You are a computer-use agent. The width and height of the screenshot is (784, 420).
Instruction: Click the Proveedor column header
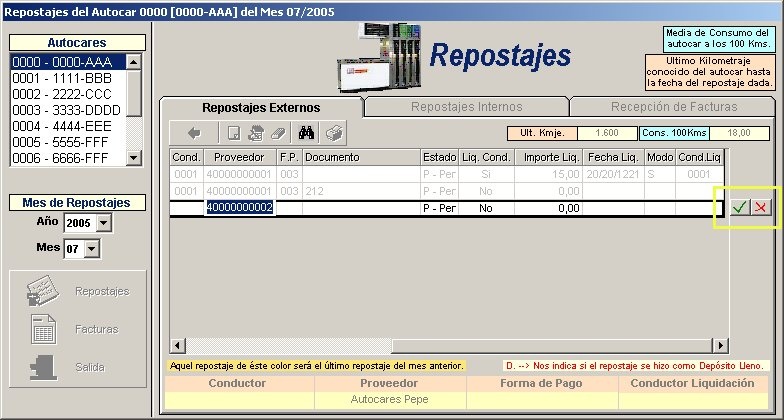tap(240, 157)
